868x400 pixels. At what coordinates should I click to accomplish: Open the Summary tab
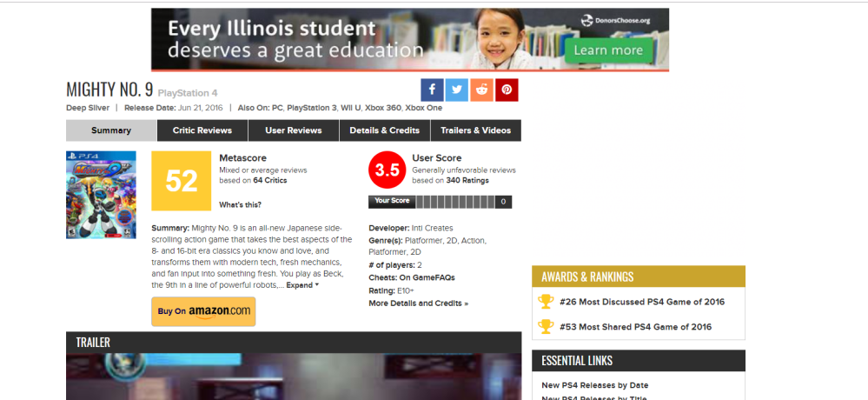[x=111, y=130]
